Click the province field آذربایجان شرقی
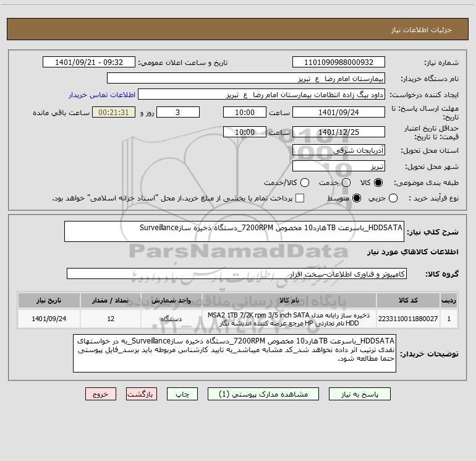The image size is (476, 461). [x=339, y=150]
